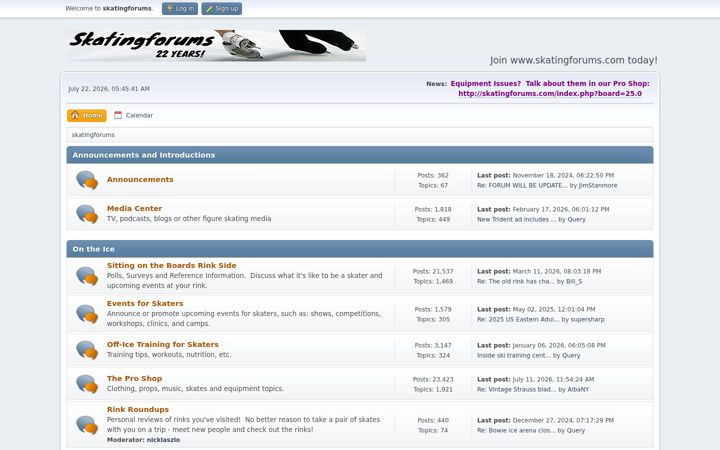Open last post Re: Bowie ice arena clos...
The image size is (720, 450).
(x=516, y=430)
